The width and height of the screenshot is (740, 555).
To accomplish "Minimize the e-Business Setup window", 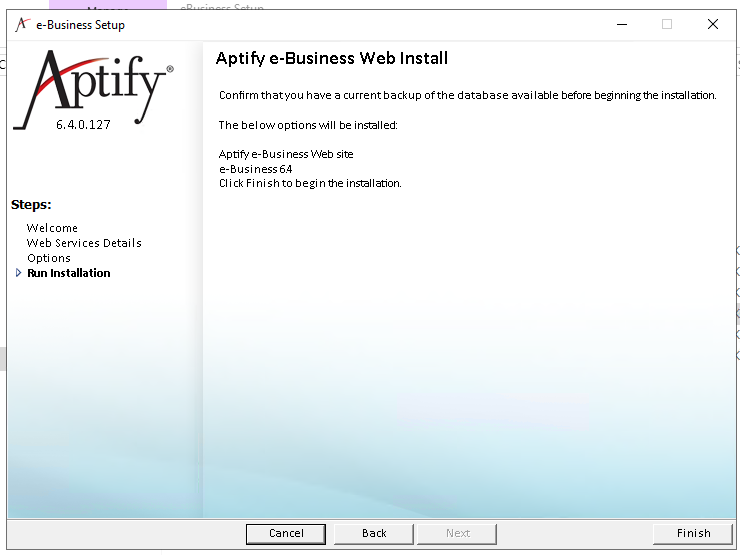I will point(622,24).
